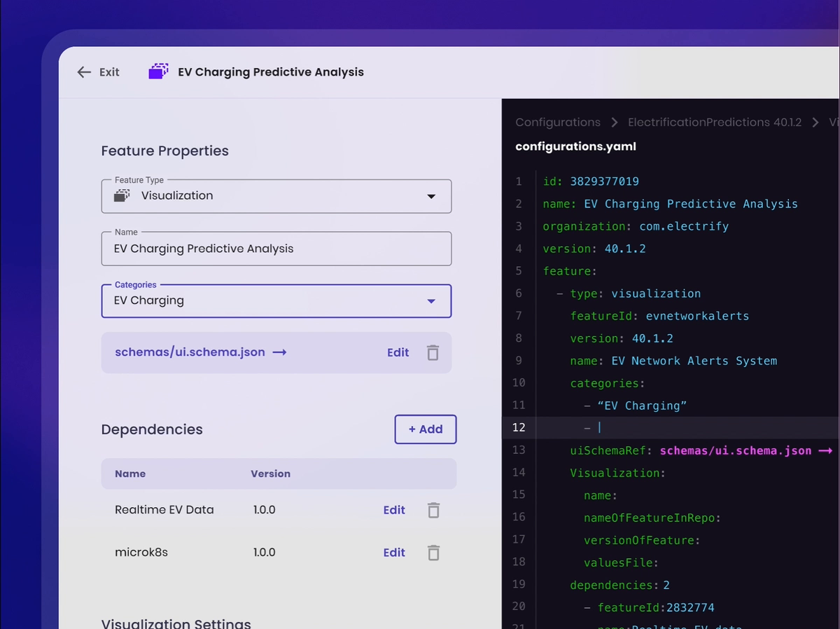Viewport: 840px width, 629px height.
Task: Click code line versionOfFeature:
Action: [x=642, y=540]
